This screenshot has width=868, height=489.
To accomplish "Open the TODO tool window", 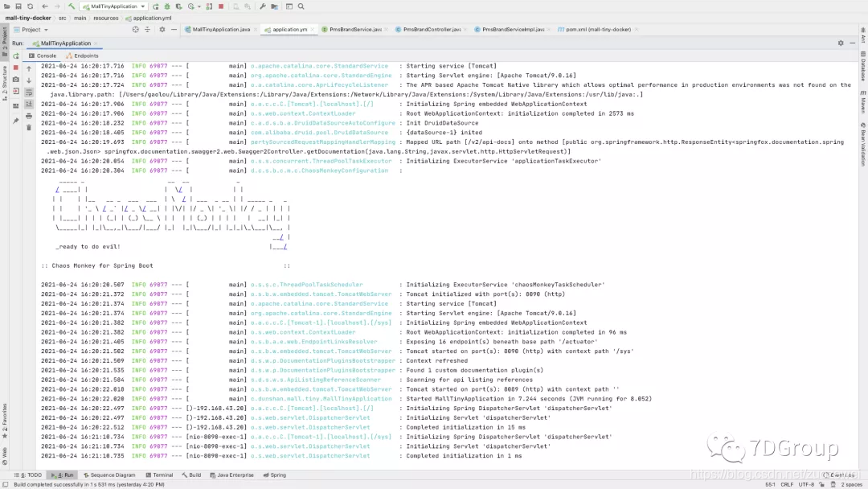I will click(x=29, y=475).
